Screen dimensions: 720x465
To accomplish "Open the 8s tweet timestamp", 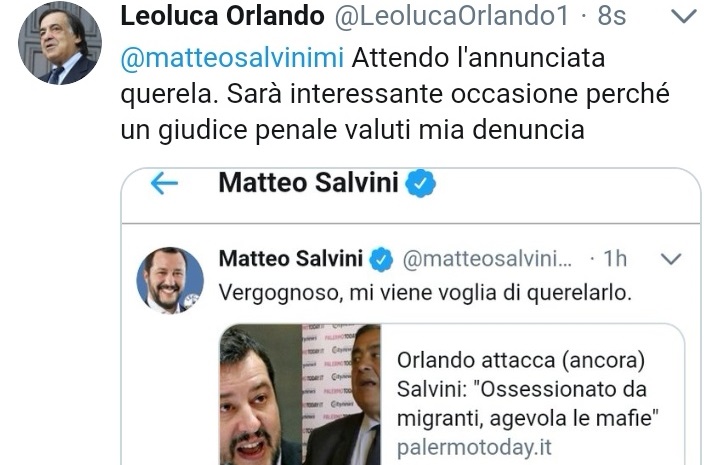I will click(x=612, y=16).
